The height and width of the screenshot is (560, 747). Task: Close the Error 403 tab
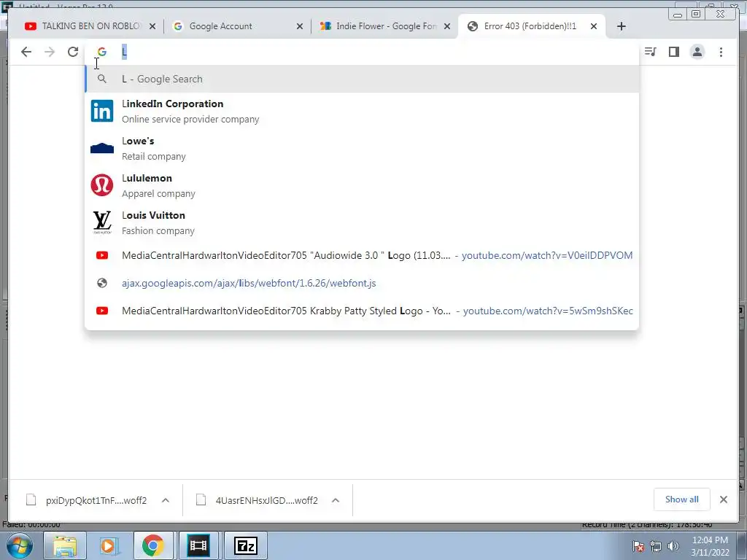pos(594,26)
